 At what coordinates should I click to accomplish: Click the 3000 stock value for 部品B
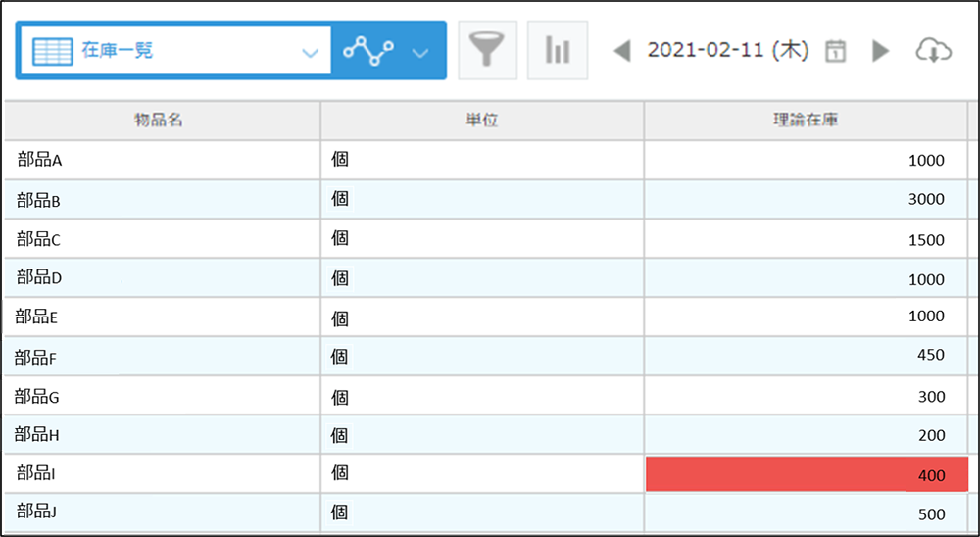click(806, 199)
